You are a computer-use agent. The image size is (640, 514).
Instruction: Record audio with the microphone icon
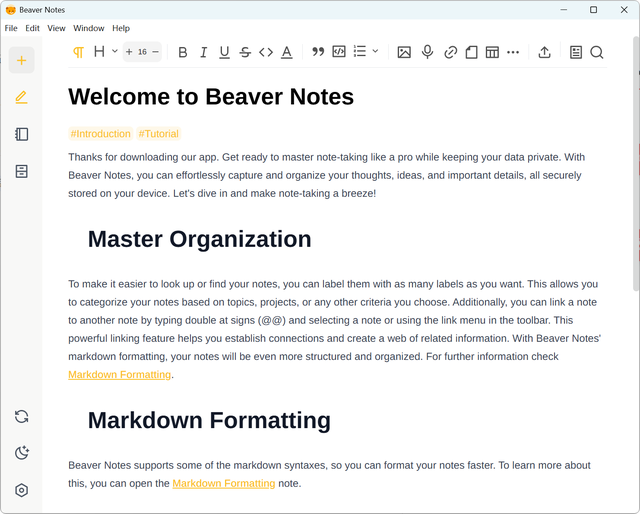coord(427,52)
